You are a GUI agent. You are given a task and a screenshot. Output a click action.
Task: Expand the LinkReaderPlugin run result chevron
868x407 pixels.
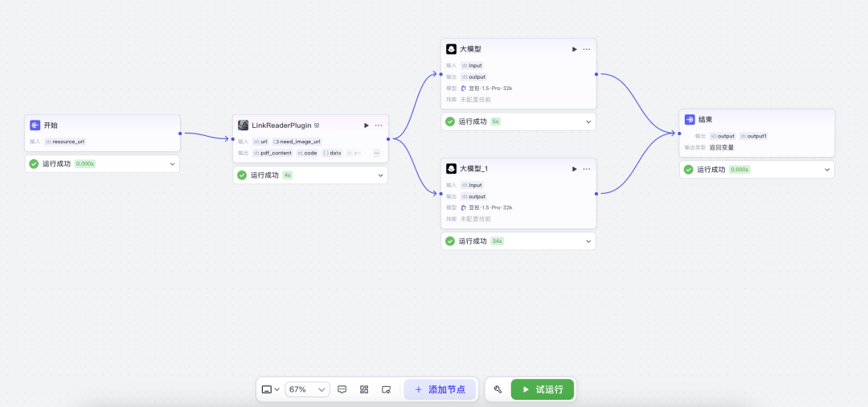coord(380,175)
